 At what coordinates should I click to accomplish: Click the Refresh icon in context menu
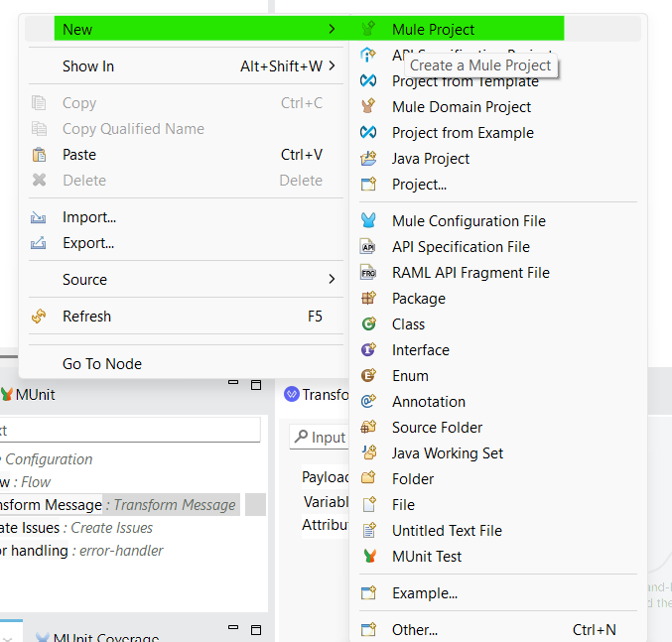click(40, 317)
